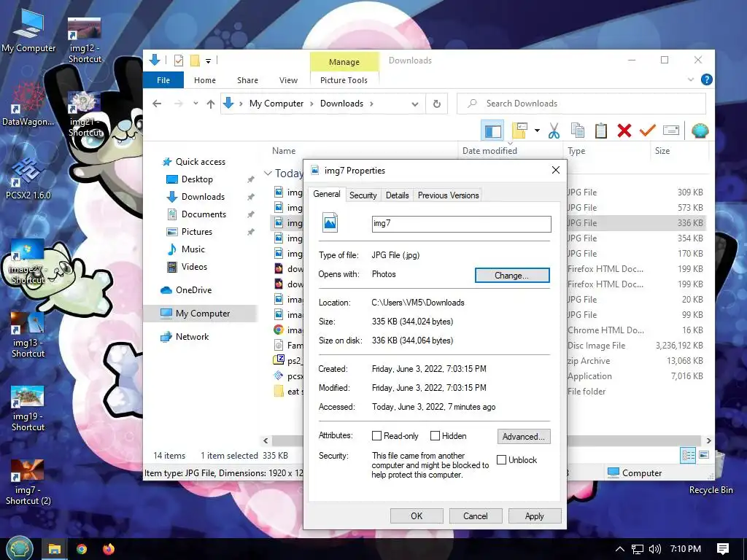This screenshot has height=560, width=747.
Task: Launch Chrome from the taskbar
Action: pyautogui.click(x=82, y=549)
